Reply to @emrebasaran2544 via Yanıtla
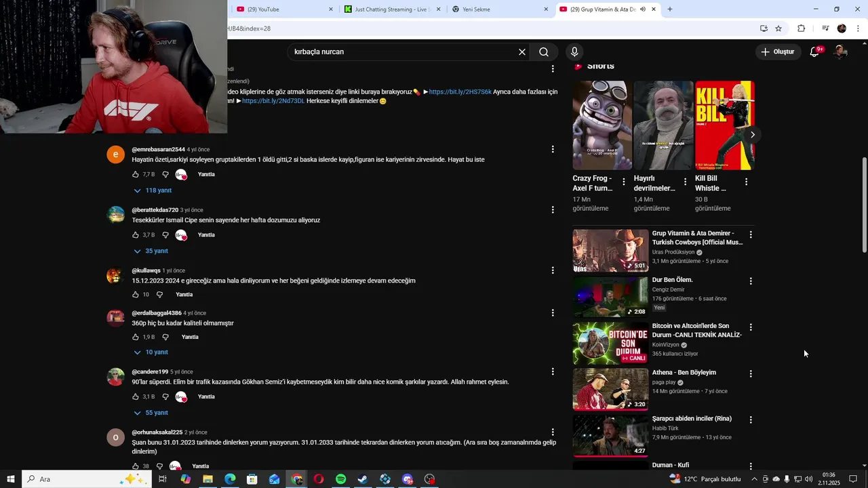The height and width of the screenshot is (488, 868). pos(206,174)
